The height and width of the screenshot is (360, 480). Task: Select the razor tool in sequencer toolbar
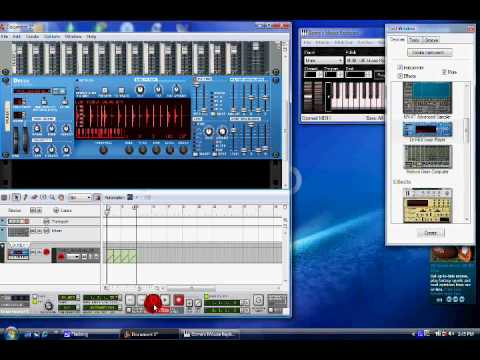(x=43, y=197)
